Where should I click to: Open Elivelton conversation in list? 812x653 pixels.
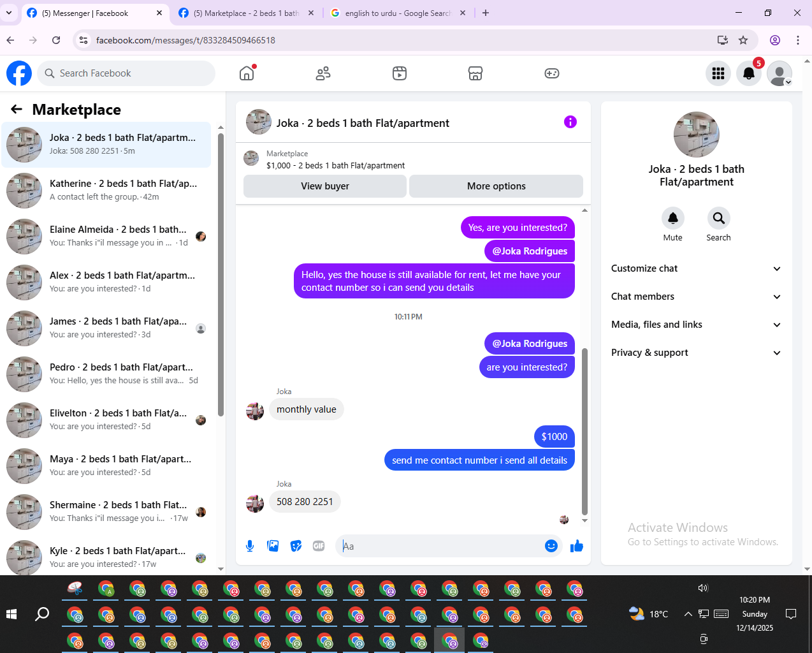107,420
